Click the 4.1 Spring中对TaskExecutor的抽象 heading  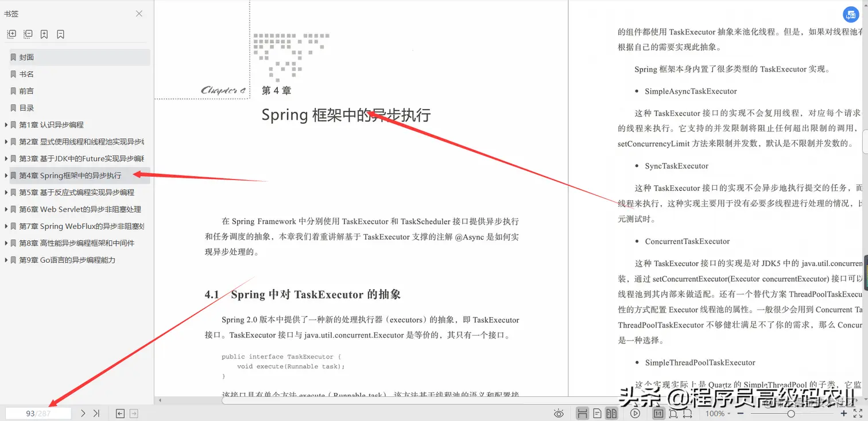(x=303, y=295)
